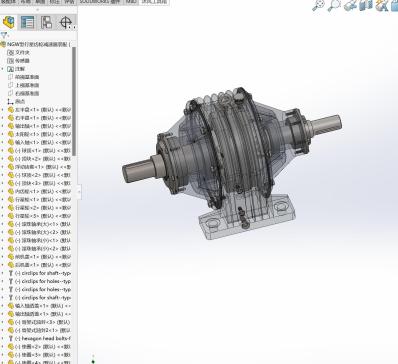
Task: Open the 布局 ribbon tab
Action: pyautogui.click(x=25, y=2)
